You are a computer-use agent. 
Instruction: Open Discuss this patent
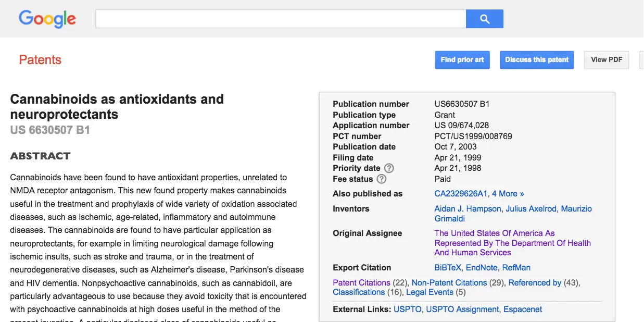[x=536, y=60]
